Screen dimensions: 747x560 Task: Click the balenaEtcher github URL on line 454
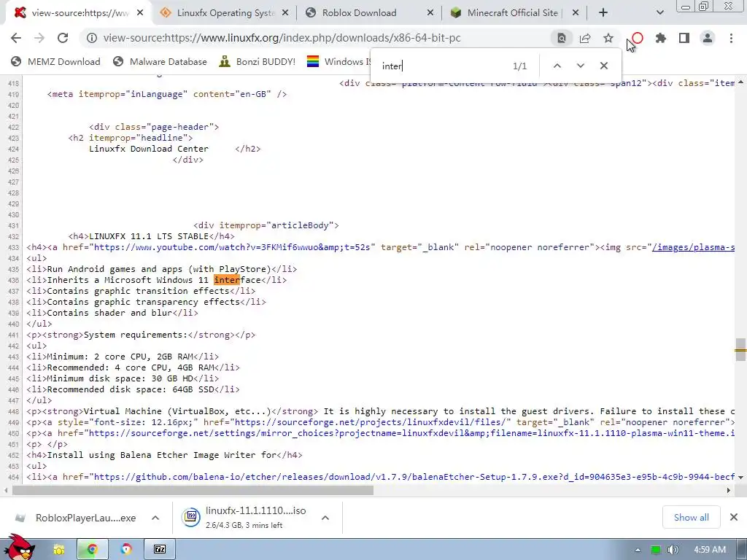[x=414, y=477]
